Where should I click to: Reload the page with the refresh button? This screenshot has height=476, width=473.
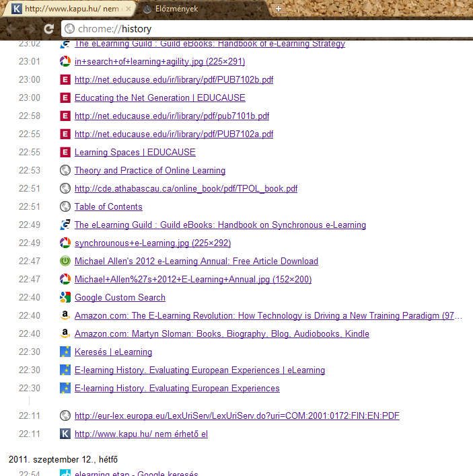pos(48,29)
